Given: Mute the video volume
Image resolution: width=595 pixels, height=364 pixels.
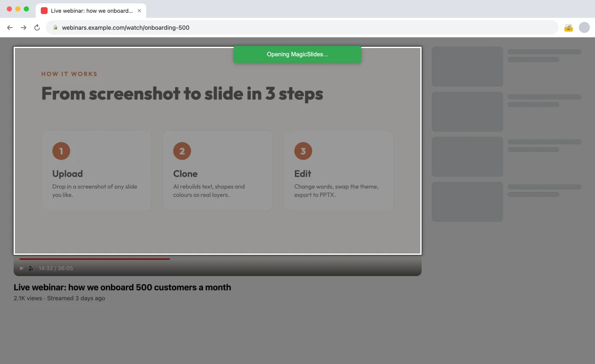Looking at the screenshot, I should coord(31,268).
